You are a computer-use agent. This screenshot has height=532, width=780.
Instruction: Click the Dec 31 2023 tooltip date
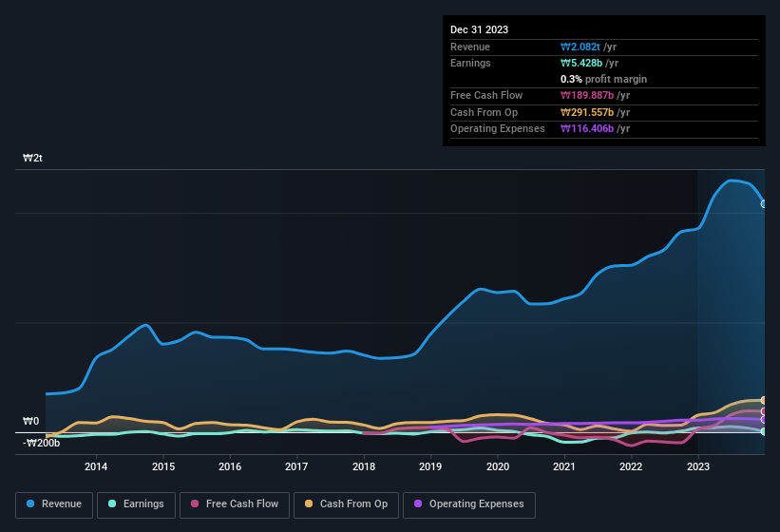click(x=479, y=29)
